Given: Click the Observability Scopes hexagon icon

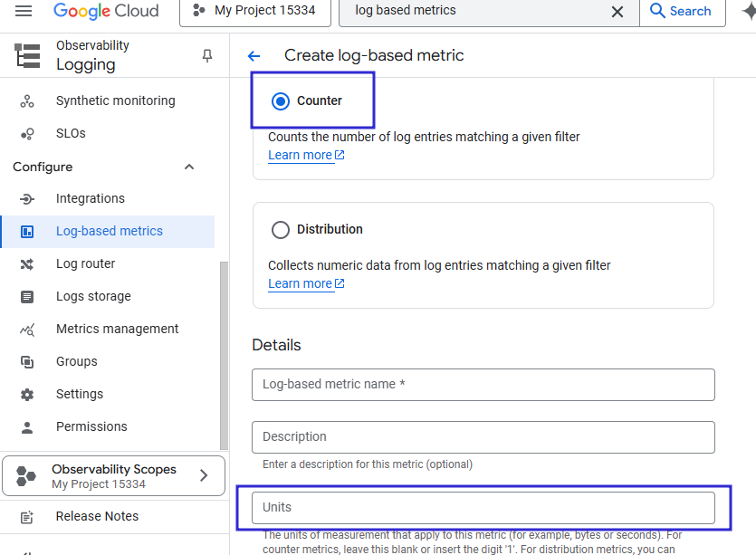Looking at the screenshot, I should 26,476.
